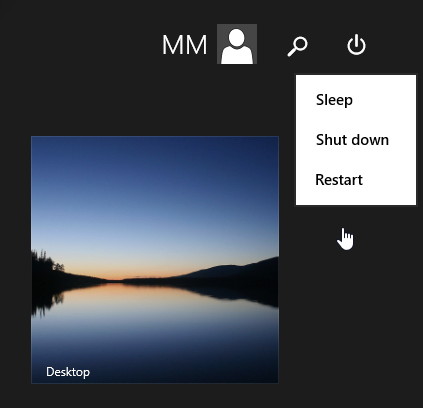Toggle the power menu closed
The image size is (423, 408).
click(x=356, y=44)
